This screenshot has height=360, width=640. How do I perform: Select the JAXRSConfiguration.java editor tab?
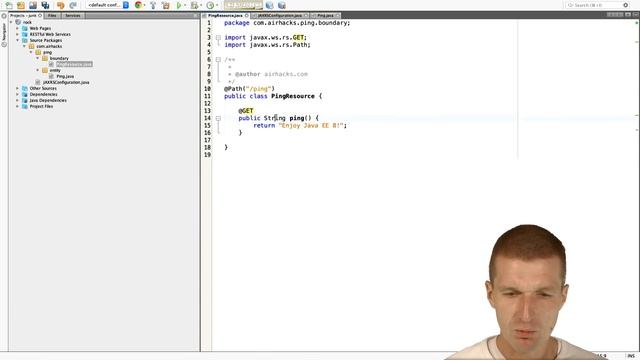(280, 16)
